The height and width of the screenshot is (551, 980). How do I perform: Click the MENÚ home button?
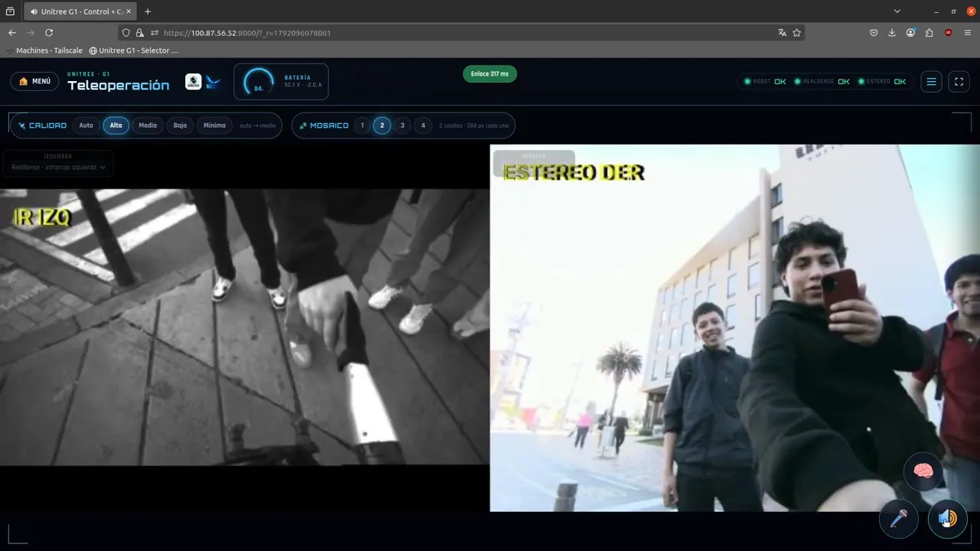(34, 81)
